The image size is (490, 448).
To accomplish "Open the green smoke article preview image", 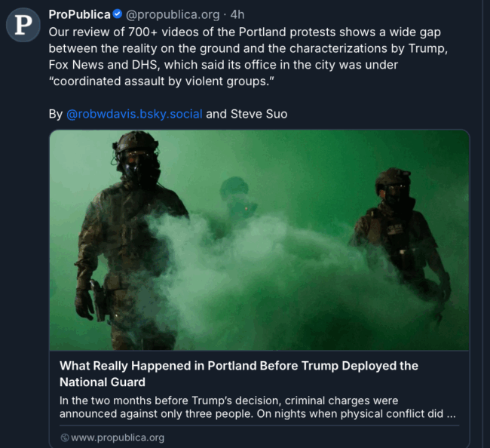I will [x=259, y=240].
